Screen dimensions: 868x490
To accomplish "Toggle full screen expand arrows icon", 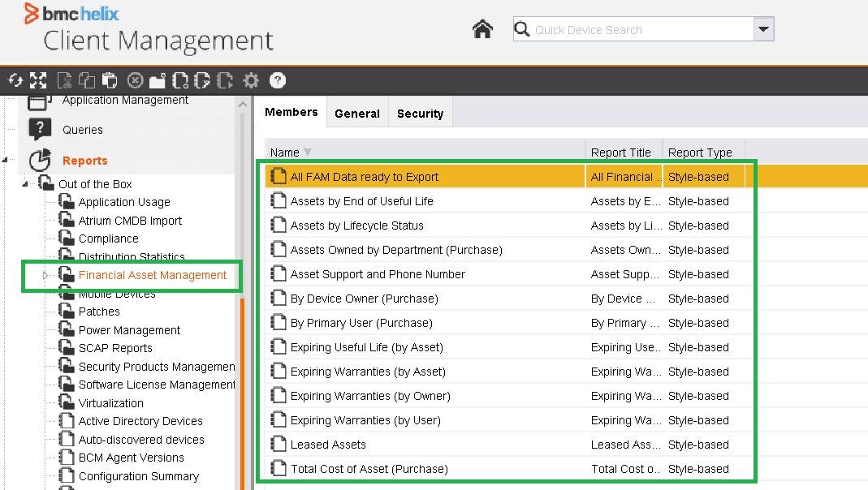I will [x=38, y=81].
